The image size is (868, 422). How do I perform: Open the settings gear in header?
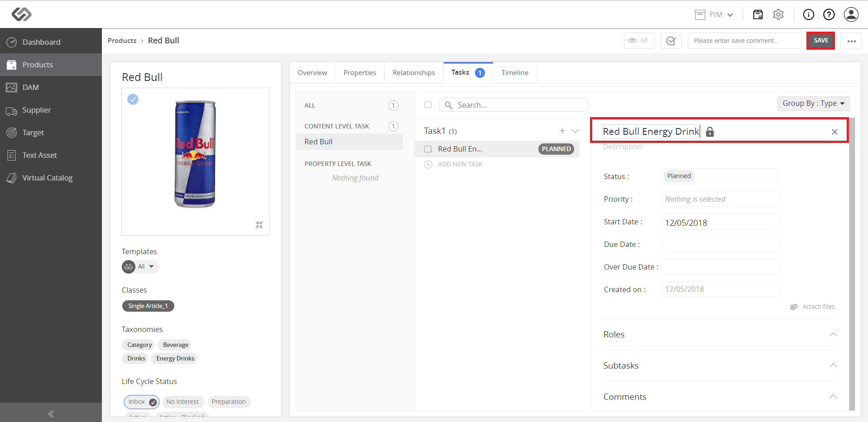[x=778, y=14]
